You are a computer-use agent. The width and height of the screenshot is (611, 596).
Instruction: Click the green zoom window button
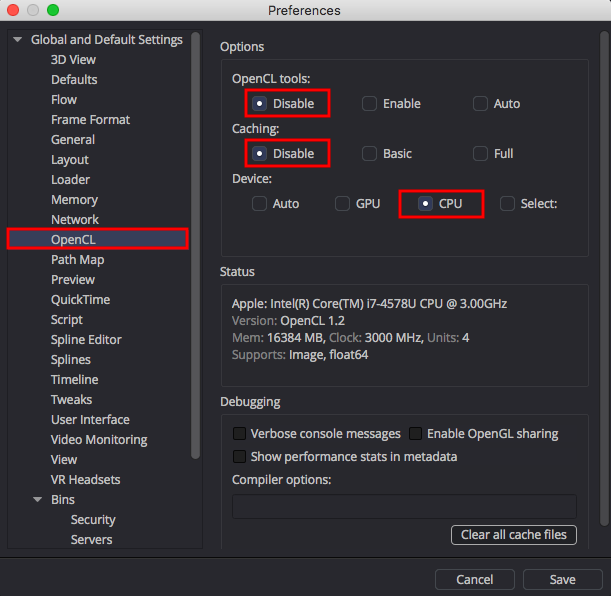pyautogui.click(x=53, y=10)
